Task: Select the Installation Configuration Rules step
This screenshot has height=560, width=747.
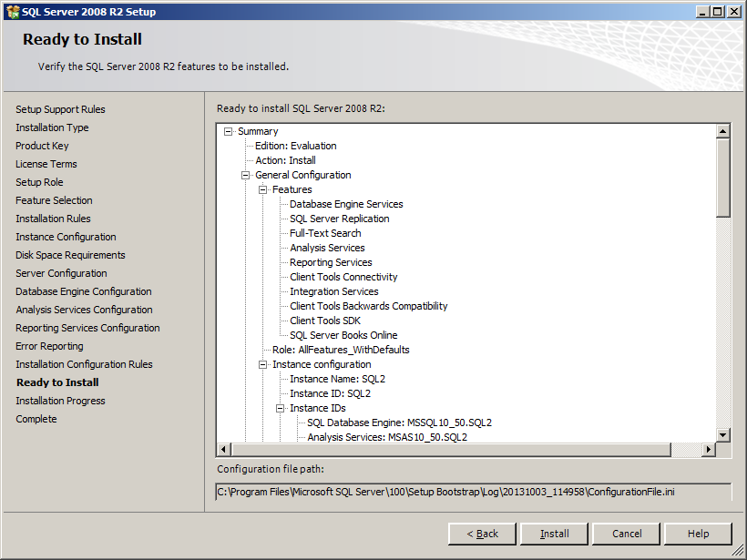Action: pos(85,364)
